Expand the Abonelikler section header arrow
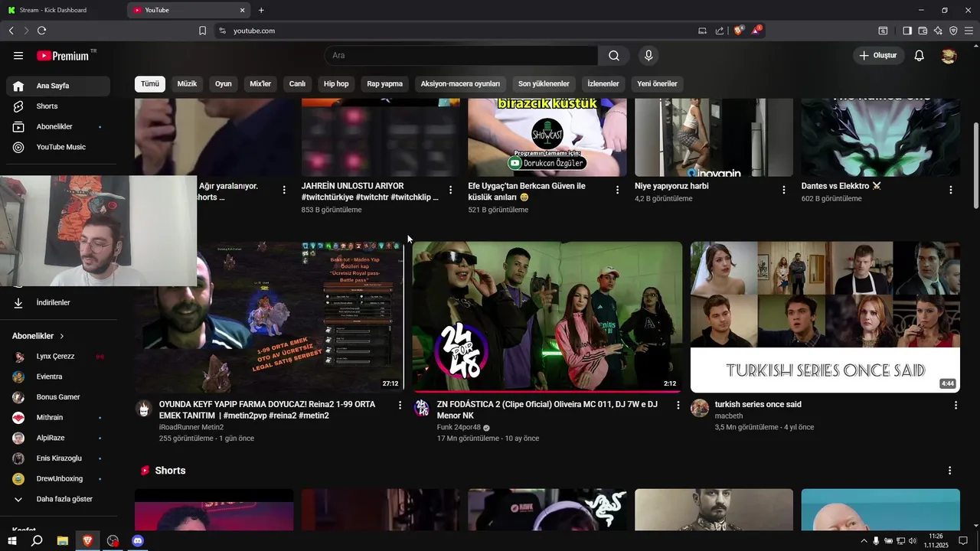The height and width of the screenshot is (551, 980). point(62,336)
